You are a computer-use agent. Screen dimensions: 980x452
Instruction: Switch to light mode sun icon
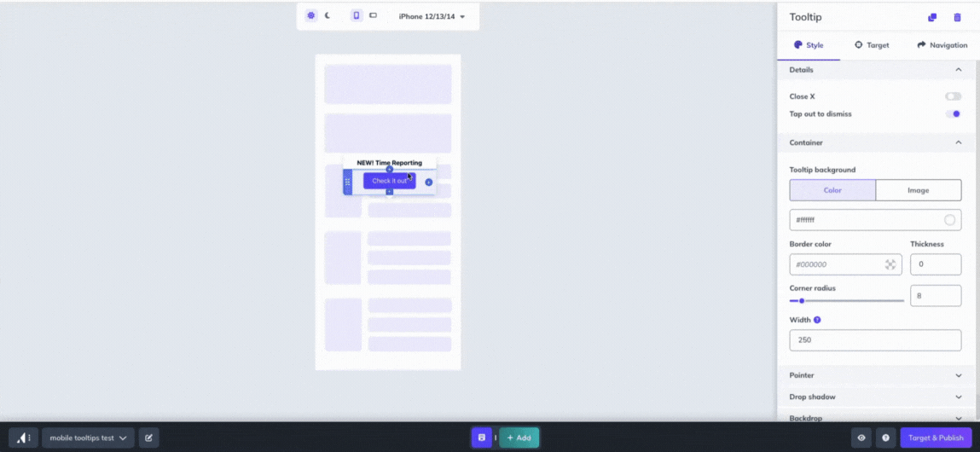311,15
